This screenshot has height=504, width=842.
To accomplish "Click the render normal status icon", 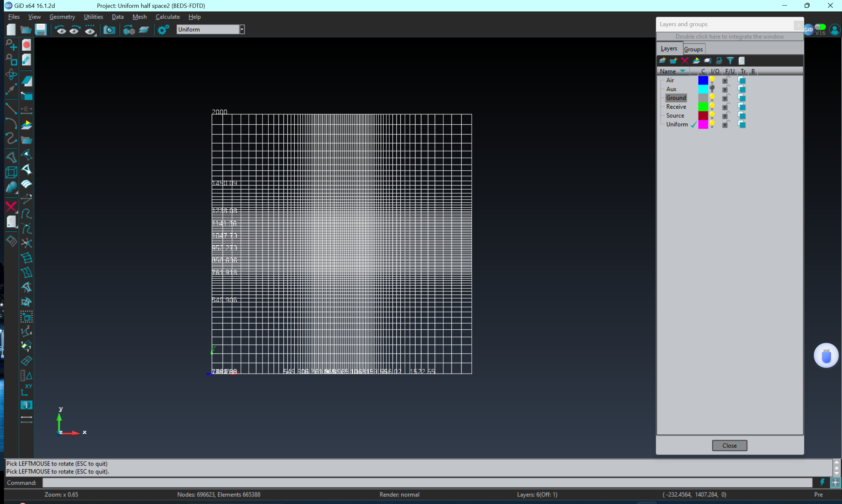I will pos(399,494).
